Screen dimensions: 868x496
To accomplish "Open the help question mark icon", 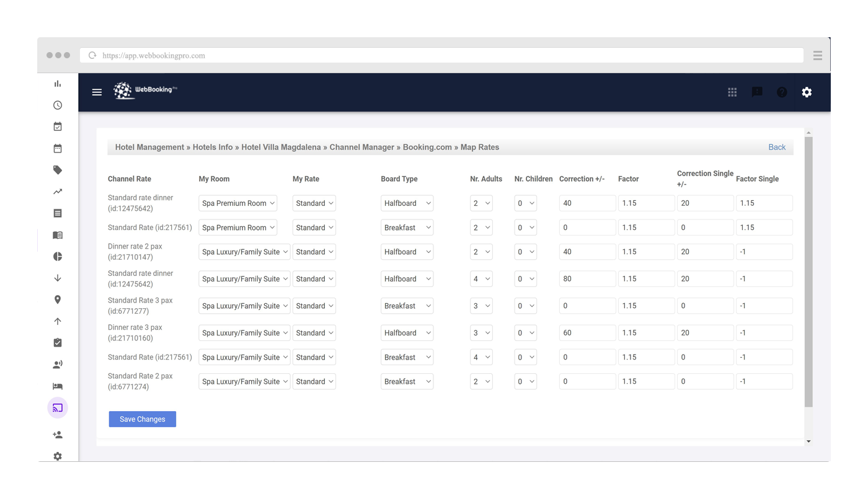I will [x=782, y=92].
